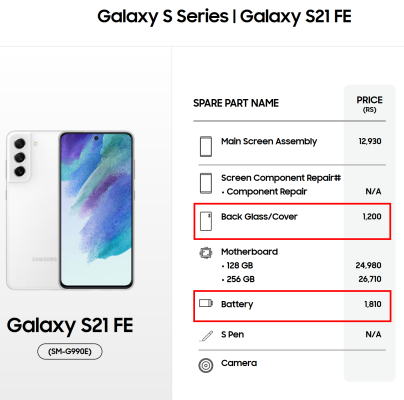
Task: Click the Motherboard chip icon
Action: 206,253
